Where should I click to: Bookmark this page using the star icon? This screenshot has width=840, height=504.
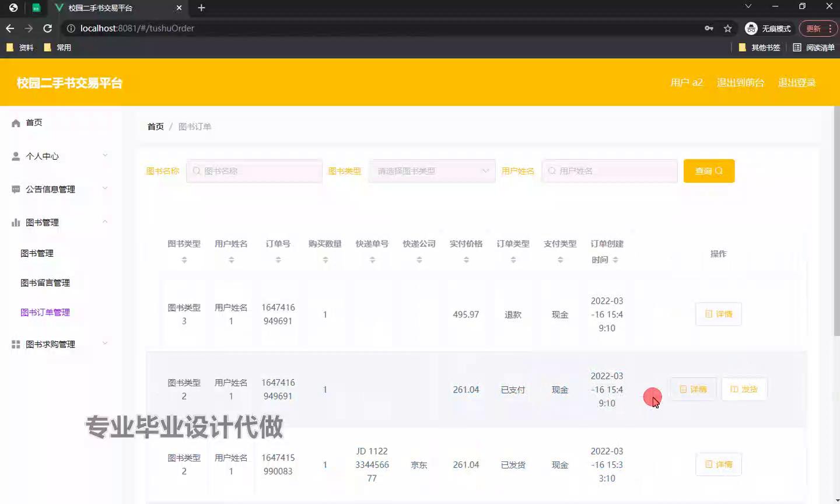tap(727, 28)
